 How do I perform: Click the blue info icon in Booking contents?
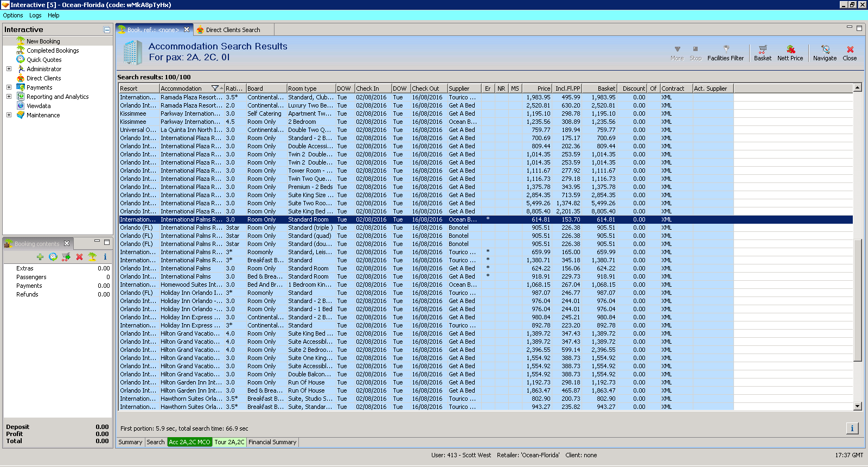[x=105, y=257]
